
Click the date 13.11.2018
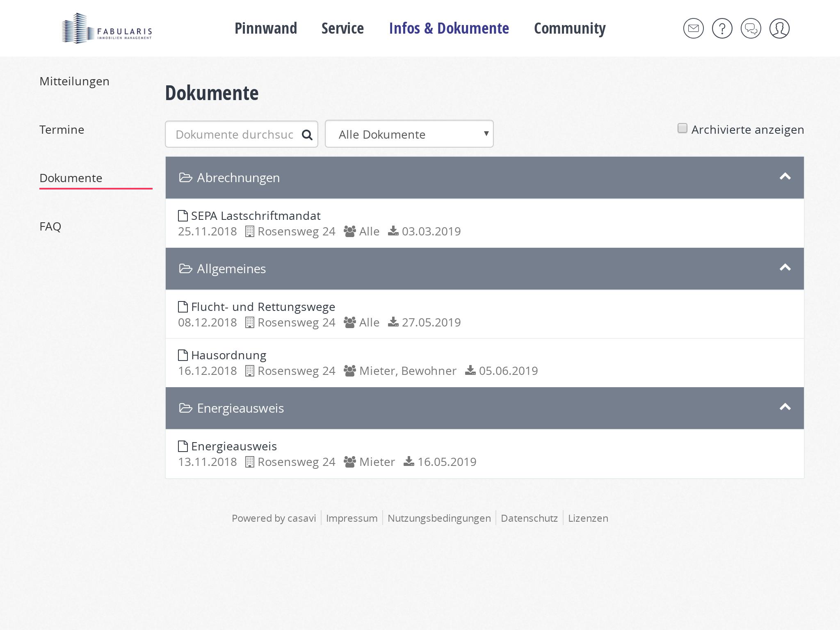(208, 462)
